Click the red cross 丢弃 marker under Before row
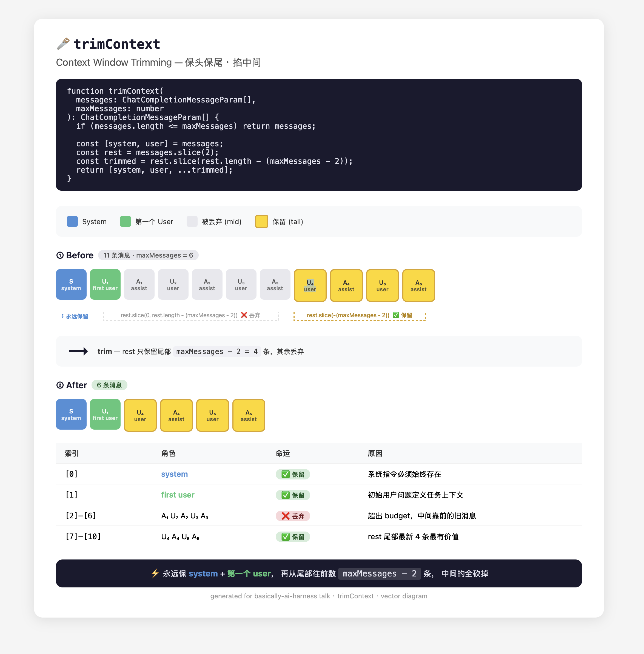The width and height of the screenshot is (644, 654). tap(250, 315)
